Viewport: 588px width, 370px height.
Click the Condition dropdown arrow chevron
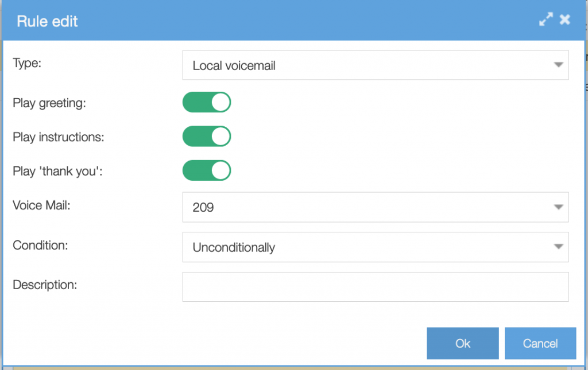point(558,247)
